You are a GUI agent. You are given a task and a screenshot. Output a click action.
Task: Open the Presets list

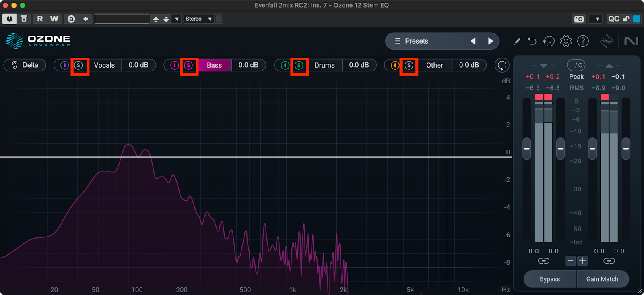point(416,41)
